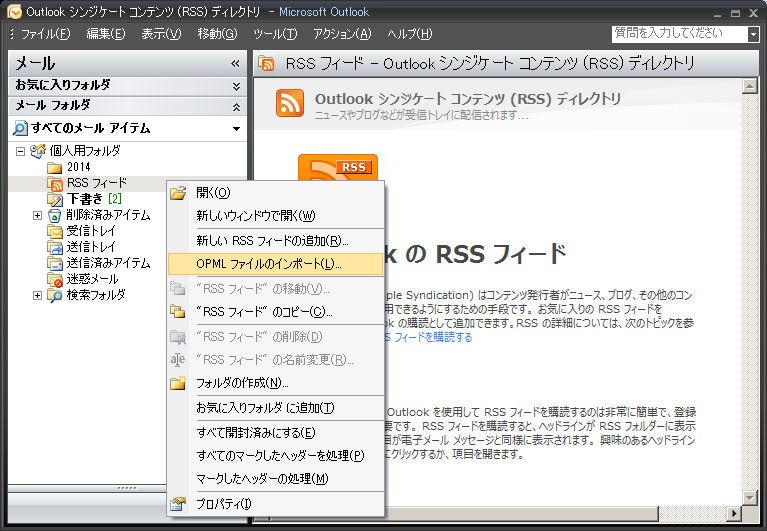Image resolution: width=767 pixels, height=531 pixels.
Task: Click the copy-folder icon beside のコピー(C)
Action: (178, 312)
